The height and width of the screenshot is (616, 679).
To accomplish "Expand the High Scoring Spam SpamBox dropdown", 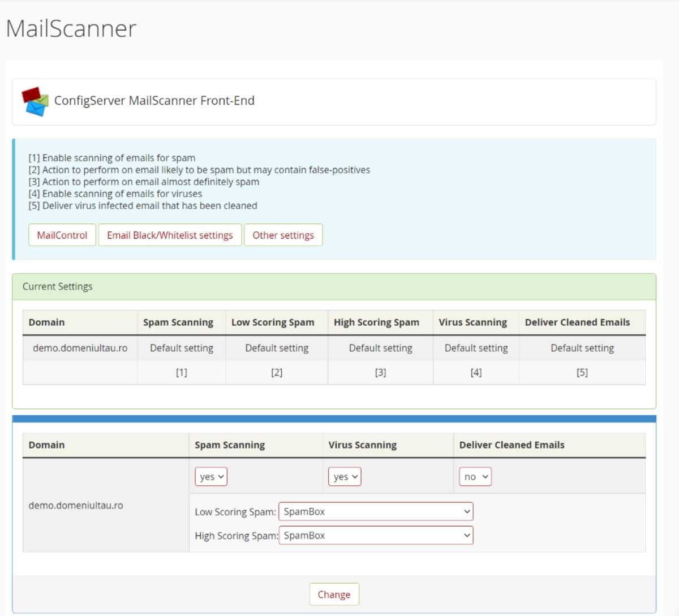I will (x=376, y=535).
